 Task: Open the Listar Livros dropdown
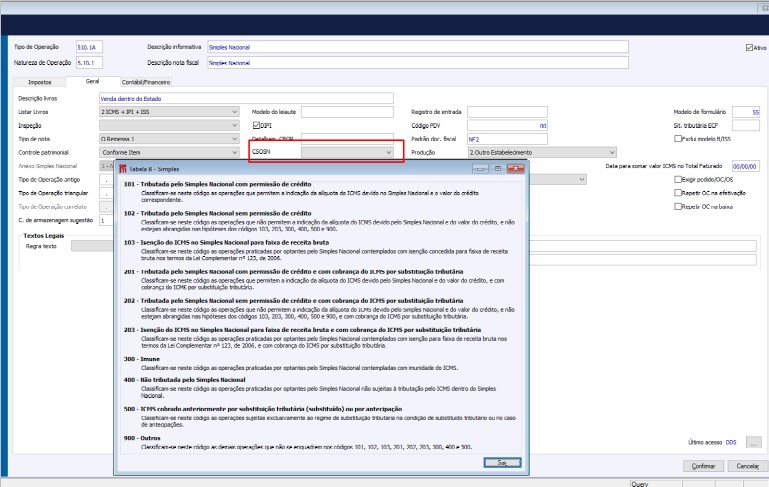point(169,112)
